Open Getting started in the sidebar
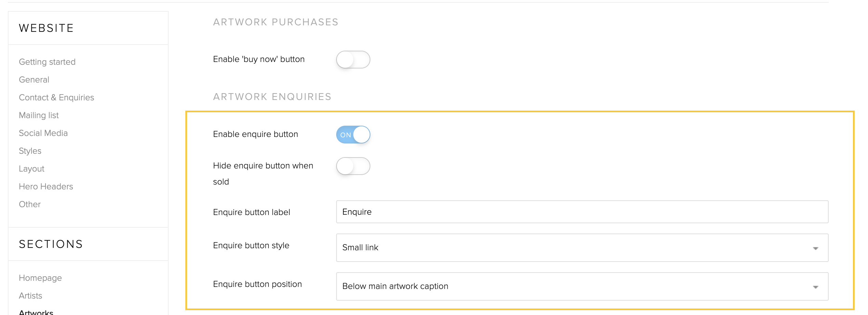Screen dimensions: 868x315 pos(47,62)
